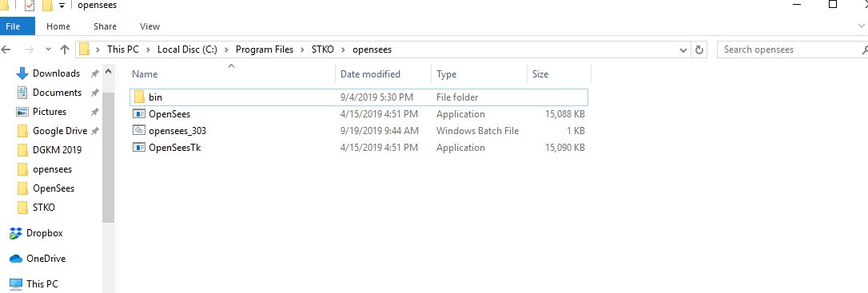Open the Home ribbon tab
Screen dimensions: 868x293
[58, 26]
